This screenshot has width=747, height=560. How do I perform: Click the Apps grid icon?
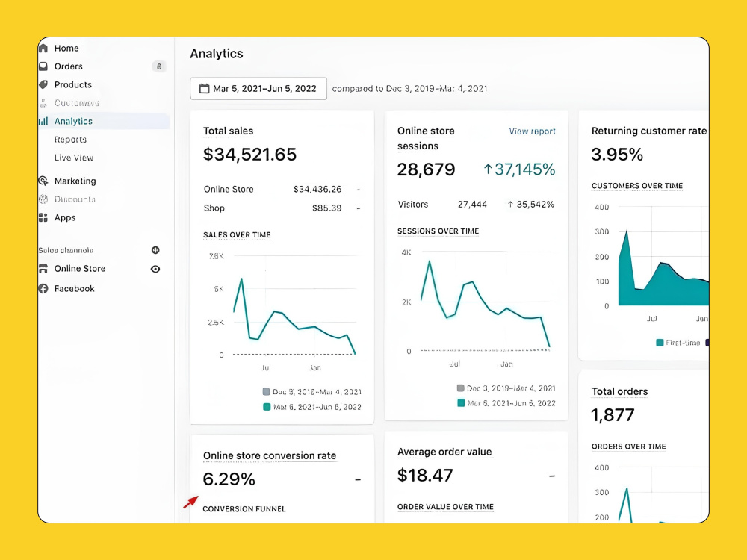(x=43, y=217)
